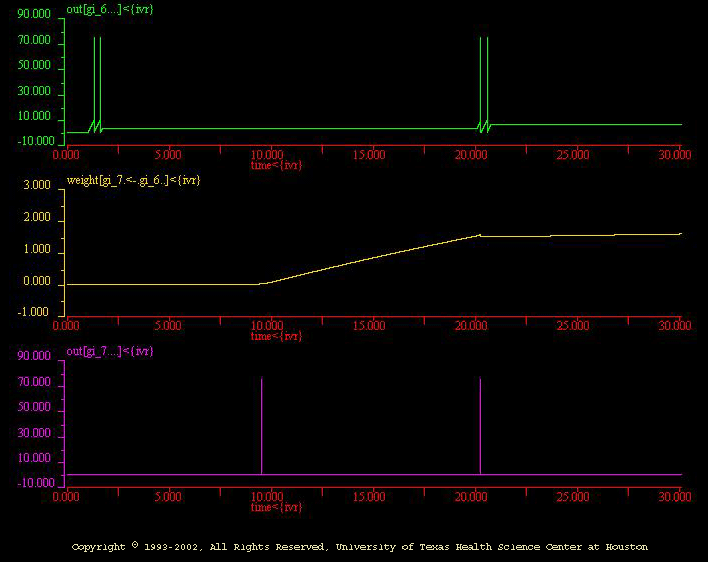Click the time axis label under the green plot

pos(276,164)
